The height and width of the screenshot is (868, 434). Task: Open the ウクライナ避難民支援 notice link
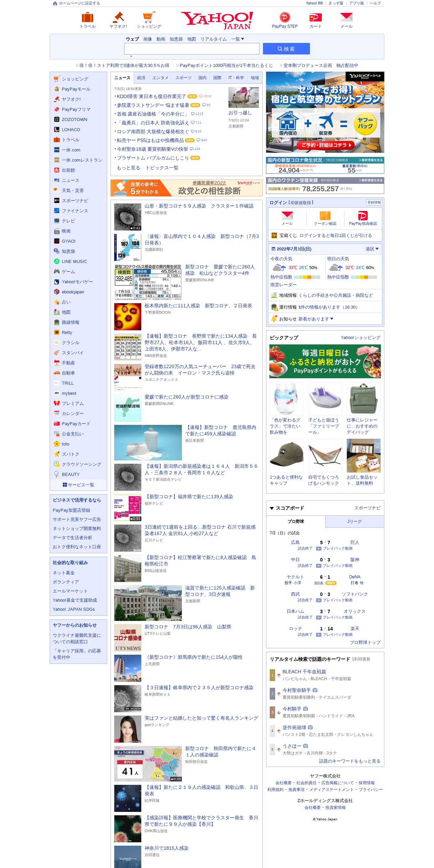point(77,638)
